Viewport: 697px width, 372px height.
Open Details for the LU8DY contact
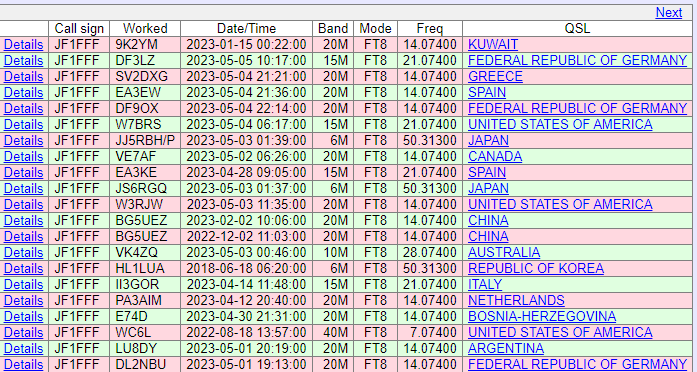click(24, 348)
